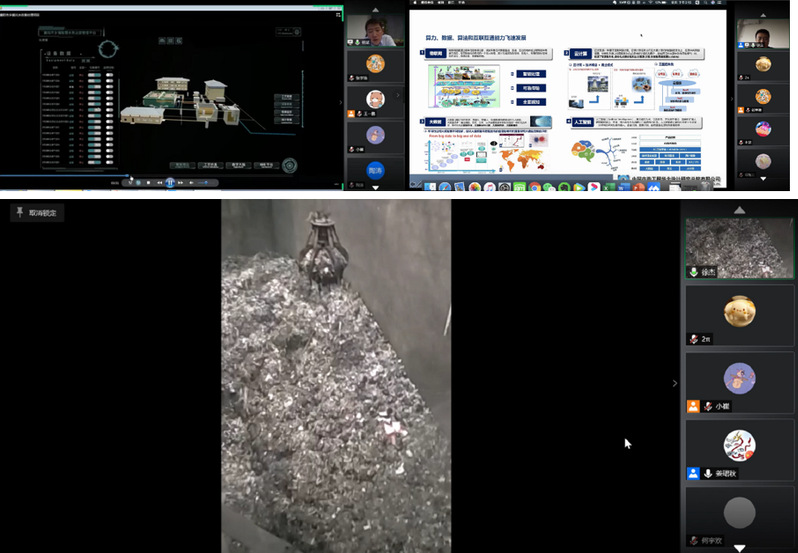The width and height of the screenshot is (798, 553).
Task: Click the muted mic icon beside 徐杰
Action: pyautogui.click(x=692, y=272)
